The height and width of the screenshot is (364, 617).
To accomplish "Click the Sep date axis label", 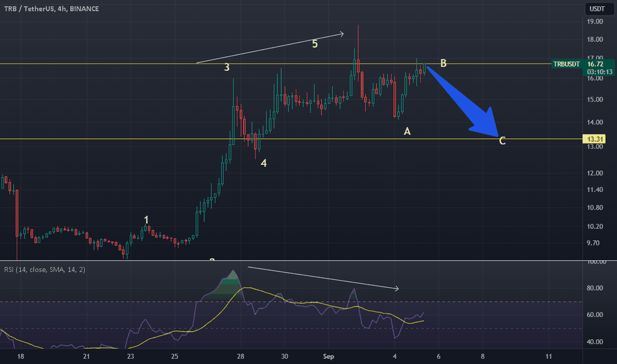I will click(328, 357).
